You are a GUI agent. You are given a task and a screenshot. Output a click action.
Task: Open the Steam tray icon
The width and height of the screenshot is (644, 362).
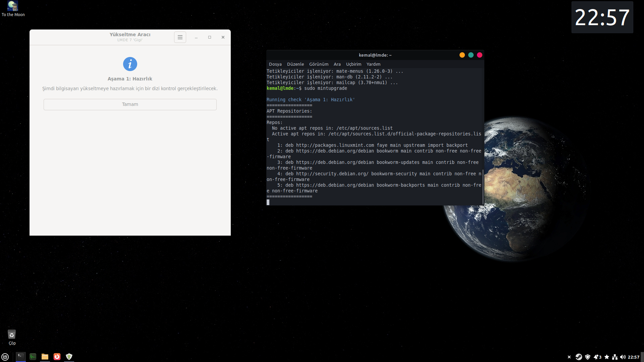point(579,357)
